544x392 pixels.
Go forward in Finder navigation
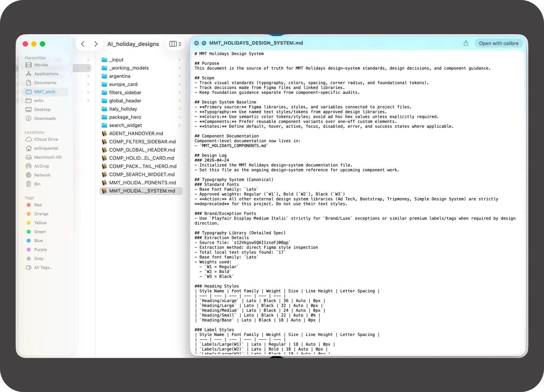pos(96,44)
